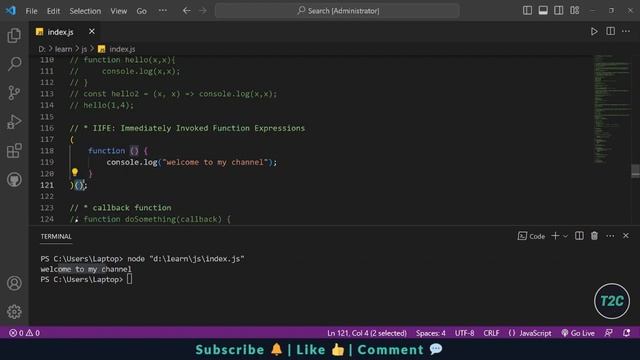The width and height of the screenshot is (640, 360).
Task: Expand the hidden menus ellipsis in menu bar
Action: tap(162, 11)
